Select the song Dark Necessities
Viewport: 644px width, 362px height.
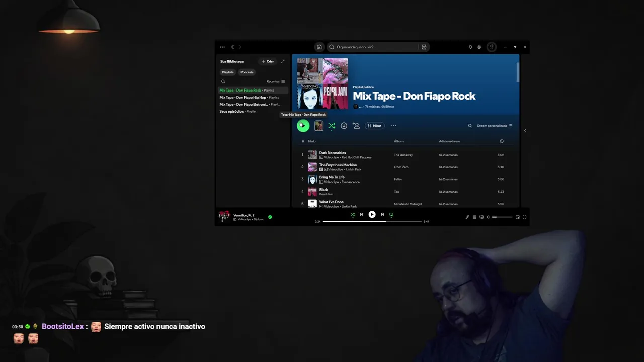[333, 153]
